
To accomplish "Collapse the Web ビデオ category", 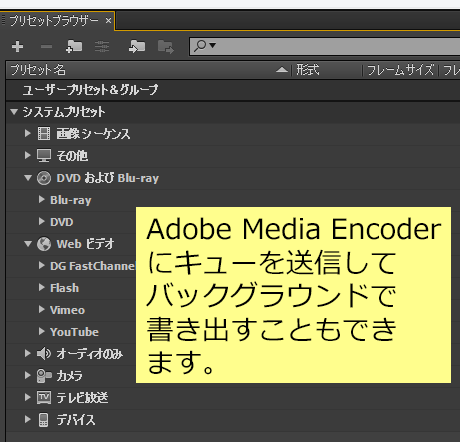I will pos(28,244).
